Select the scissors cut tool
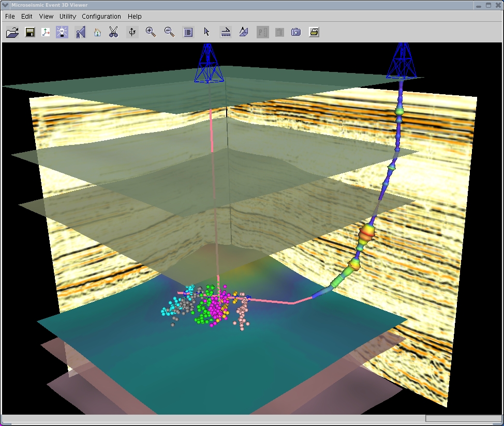The image size is (504, 426). click(x=113, y=33)
